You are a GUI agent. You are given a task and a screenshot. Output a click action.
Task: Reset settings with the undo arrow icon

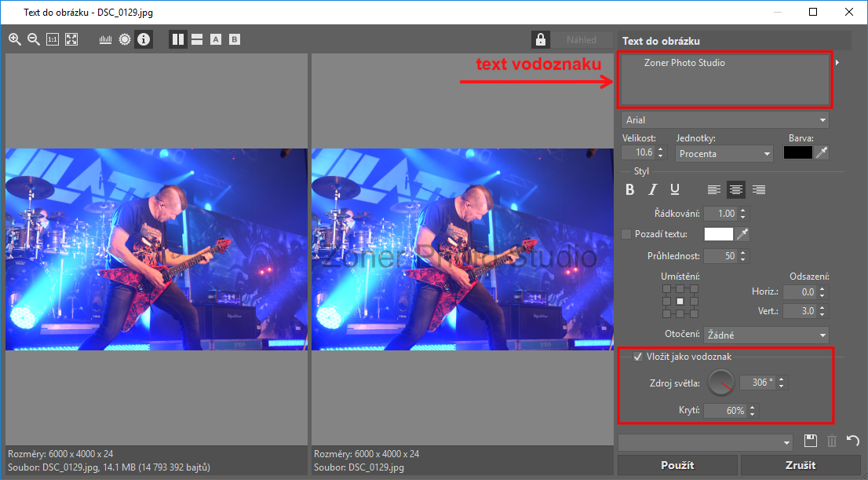pyautogui.click(x=852, y=442)
